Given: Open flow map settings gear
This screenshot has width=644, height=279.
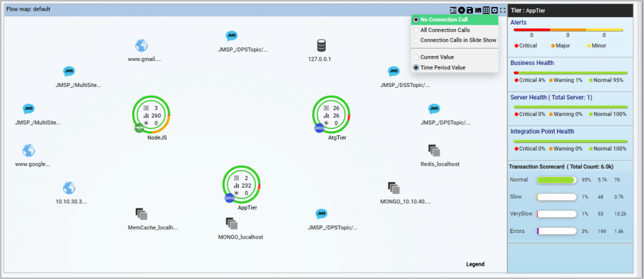Looking at the screenshot, I should pyautogui.click(x=494, y=10).
